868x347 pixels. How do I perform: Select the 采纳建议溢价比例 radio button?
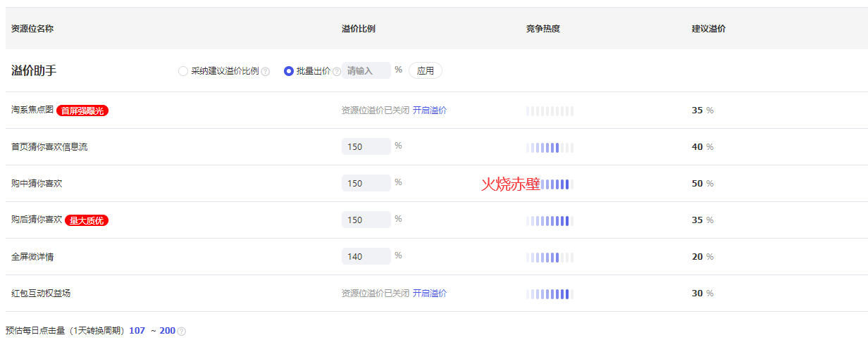pos(183,71)
